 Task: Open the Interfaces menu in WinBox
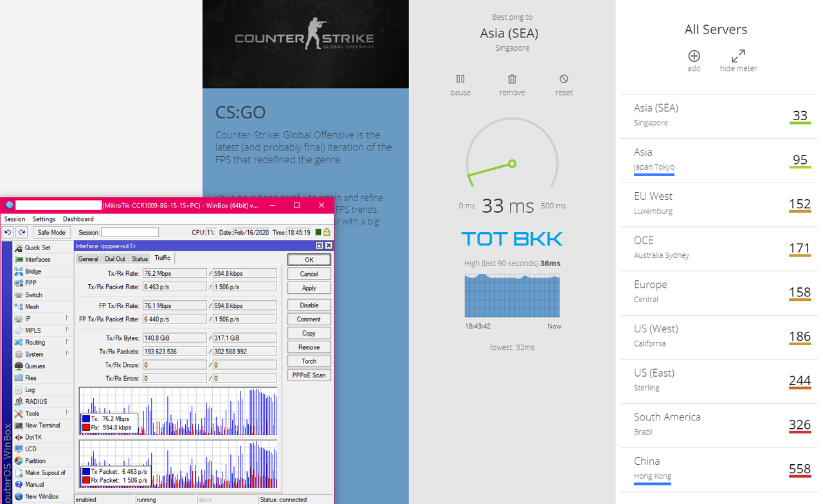tap(37, 259)
